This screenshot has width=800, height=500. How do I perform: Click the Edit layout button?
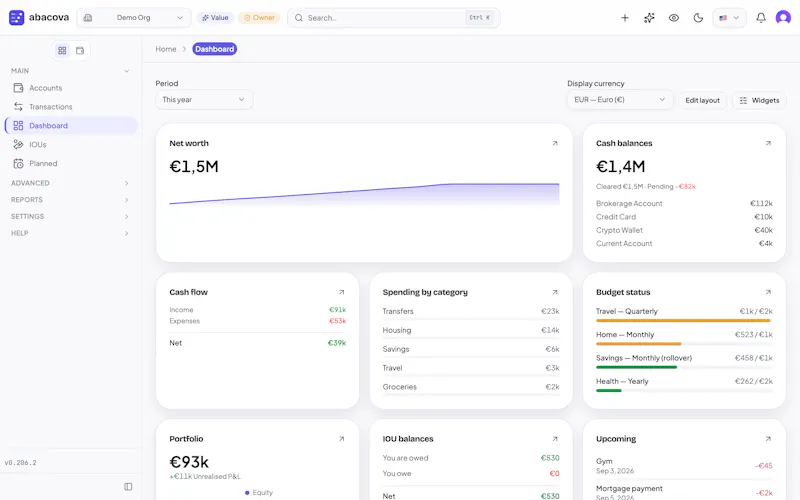click(703, 101)
